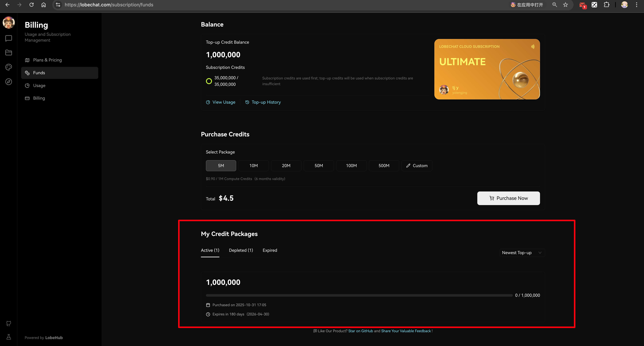Open the chat icon in left sidebar
The height and width of the screenshot is (346, 644).
[9, 38]
